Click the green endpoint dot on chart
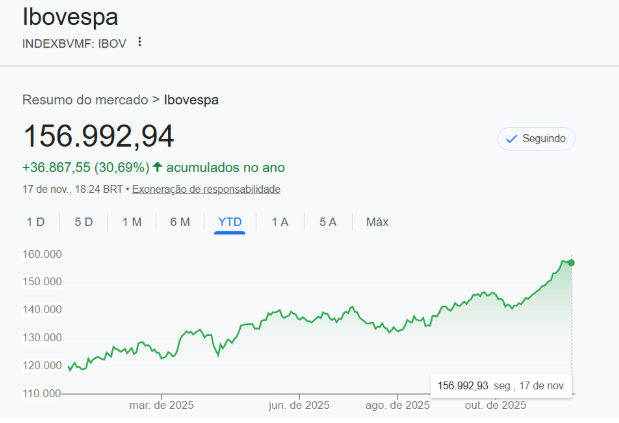The image size is (619, 423). pos(571,263)
